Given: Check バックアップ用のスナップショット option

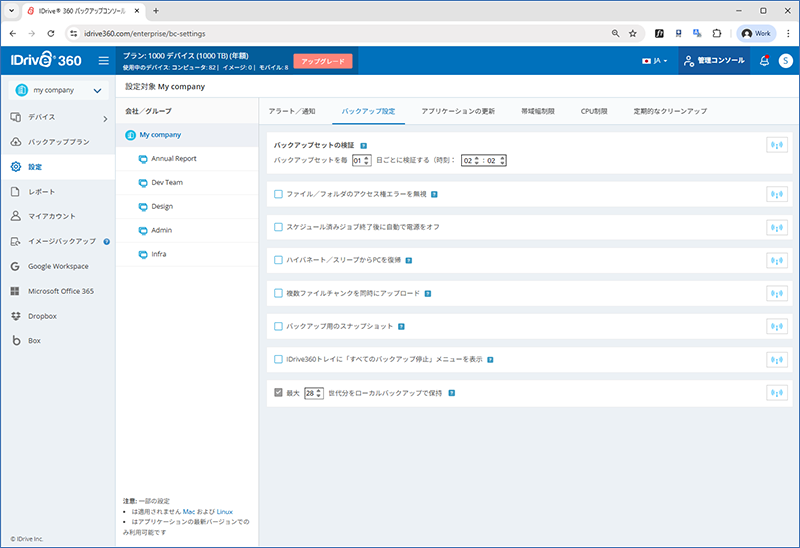Looking at the screenshot, I should tap(279, 326).
